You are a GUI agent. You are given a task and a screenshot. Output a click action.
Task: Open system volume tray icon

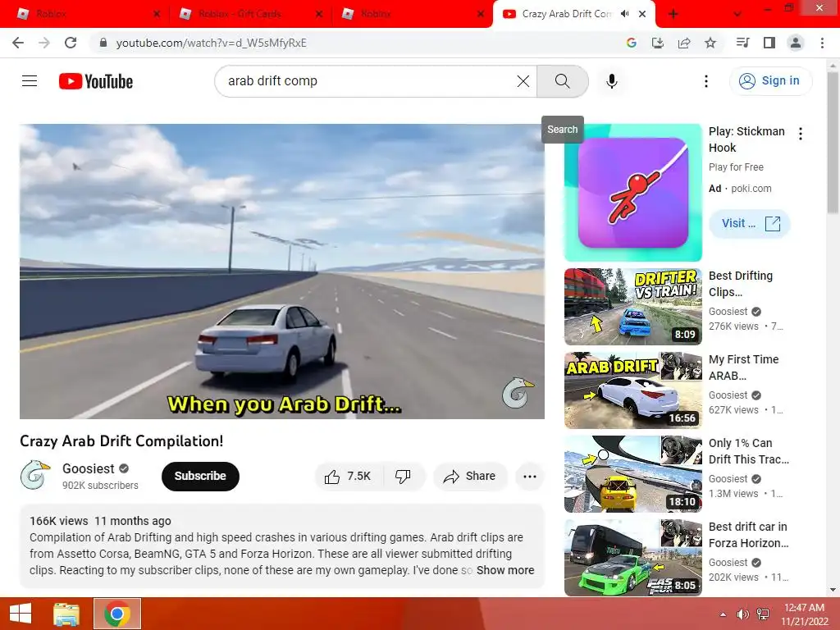click(742, 614)
